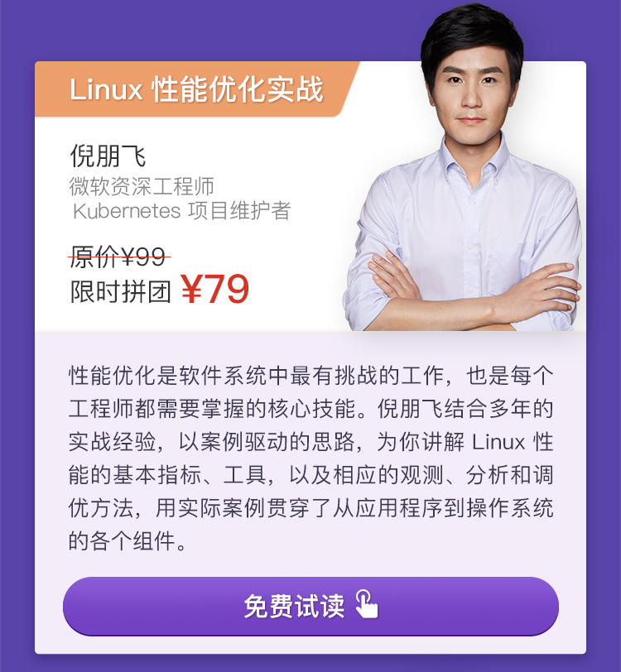This screenshot has height=672, width=621.
Task: Select the 微软资深工程师 subtitle text
Action: tap(142, 186)
